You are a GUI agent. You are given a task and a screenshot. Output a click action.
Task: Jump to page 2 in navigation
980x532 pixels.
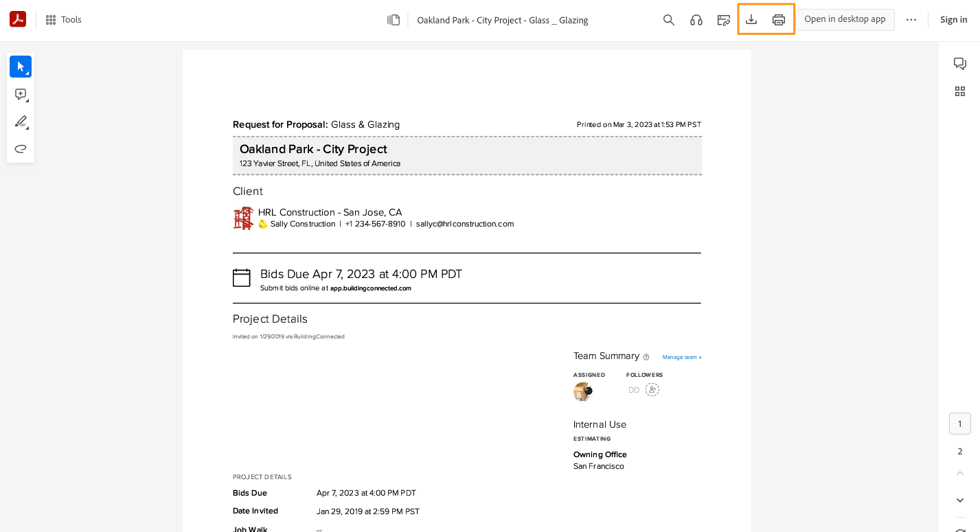click(x=959, y=451)
